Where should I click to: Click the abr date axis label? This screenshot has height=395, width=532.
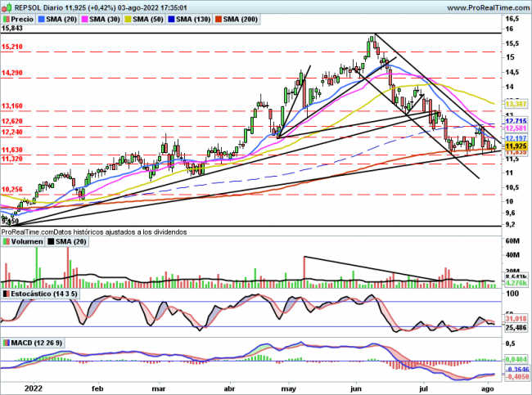[x=230, y=388]
